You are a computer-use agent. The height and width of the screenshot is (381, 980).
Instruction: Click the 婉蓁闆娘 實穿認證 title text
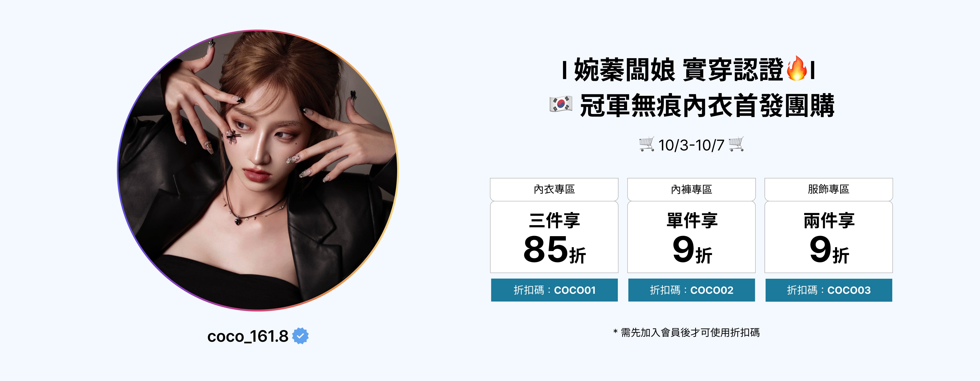(679, 70)
